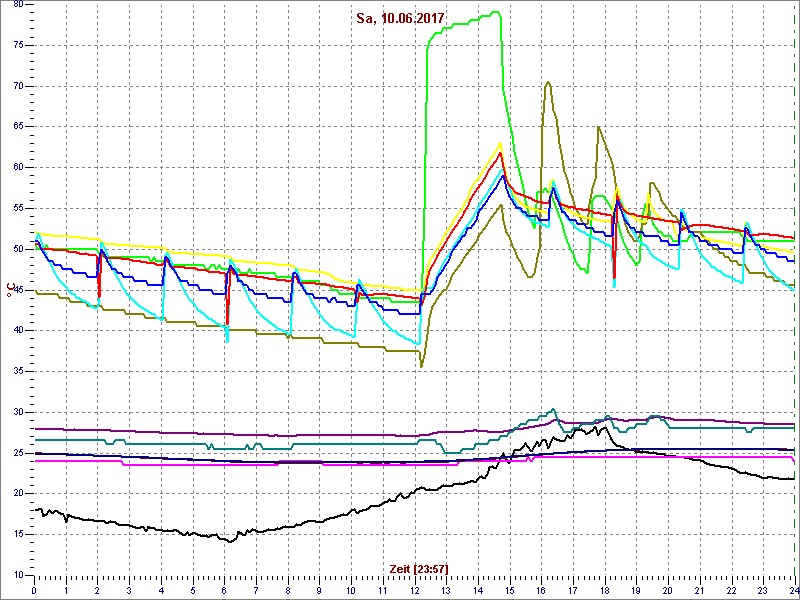The width and height of the screenshot is (800, 600).
Task: Click y-axis value 80
Action: click(17, 5)
